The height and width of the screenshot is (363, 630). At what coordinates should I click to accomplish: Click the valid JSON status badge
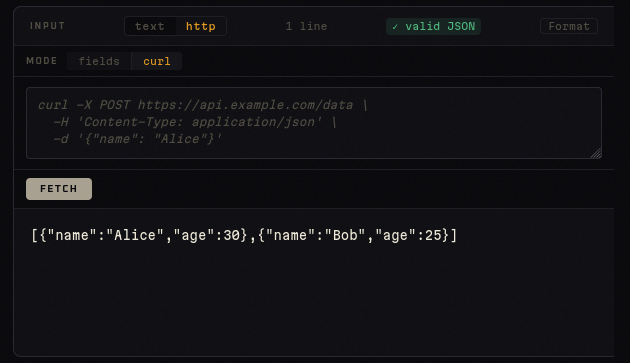(x=433, y=27)
